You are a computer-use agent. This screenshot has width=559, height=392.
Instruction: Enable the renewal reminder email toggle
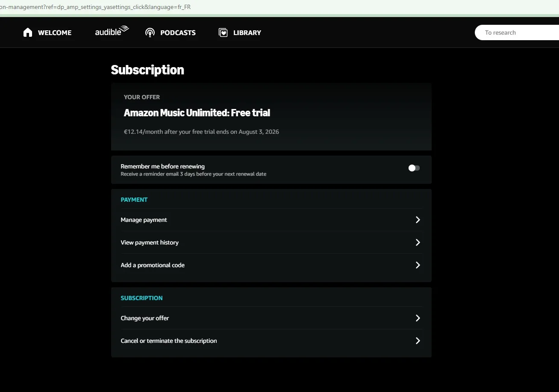pyautogui.click(x=414, y=168)
